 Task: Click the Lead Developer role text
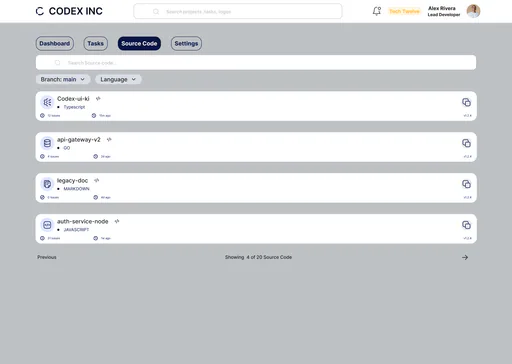click(x=444, y=15)
